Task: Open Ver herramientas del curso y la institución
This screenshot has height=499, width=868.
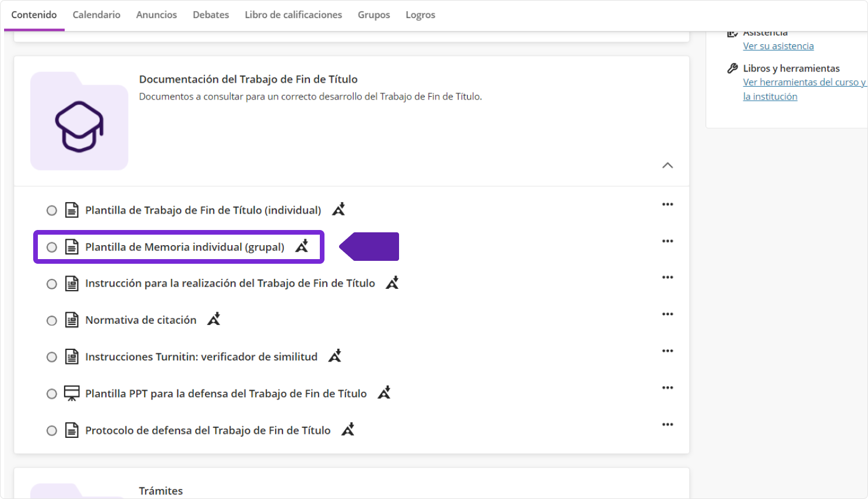Action: tap(804, 83)
